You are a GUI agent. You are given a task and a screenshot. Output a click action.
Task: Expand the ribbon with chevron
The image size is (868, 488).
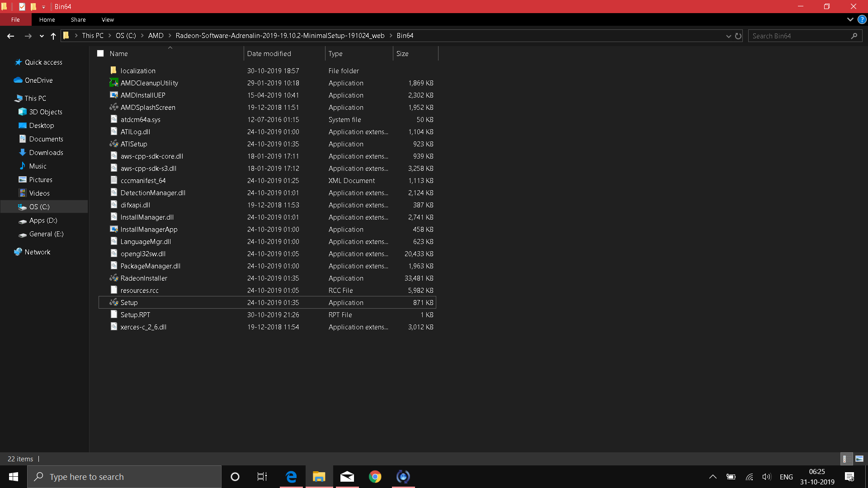pyautogui.click(x=850, y=20)
